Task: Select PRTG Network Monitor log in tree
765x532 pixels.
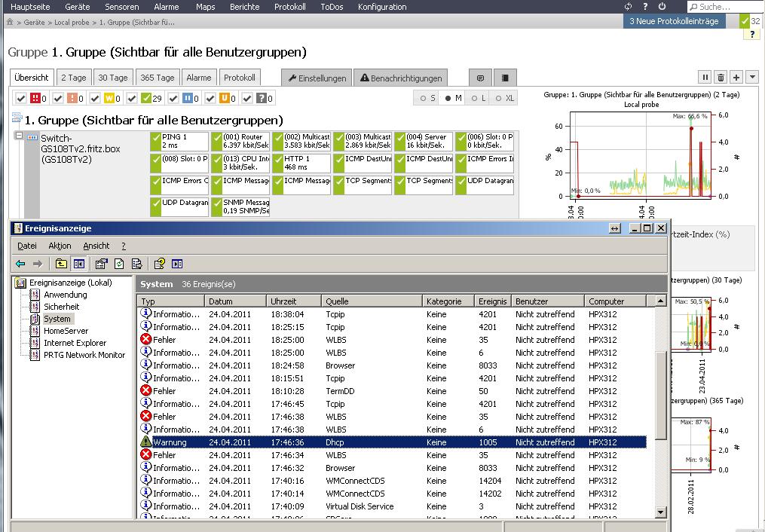Action: 84,355
